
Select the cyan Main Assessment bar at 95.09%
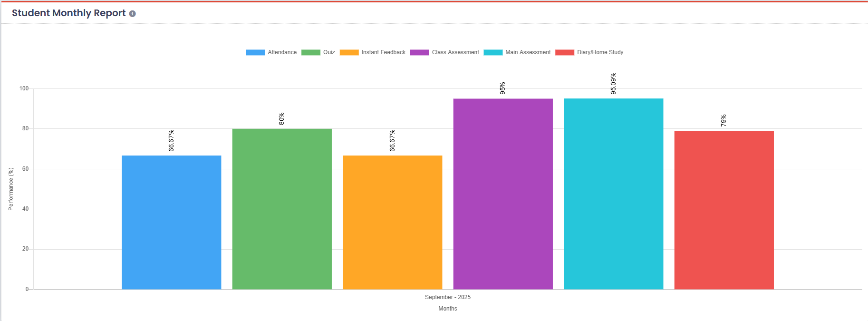click(x=614, y=194)
